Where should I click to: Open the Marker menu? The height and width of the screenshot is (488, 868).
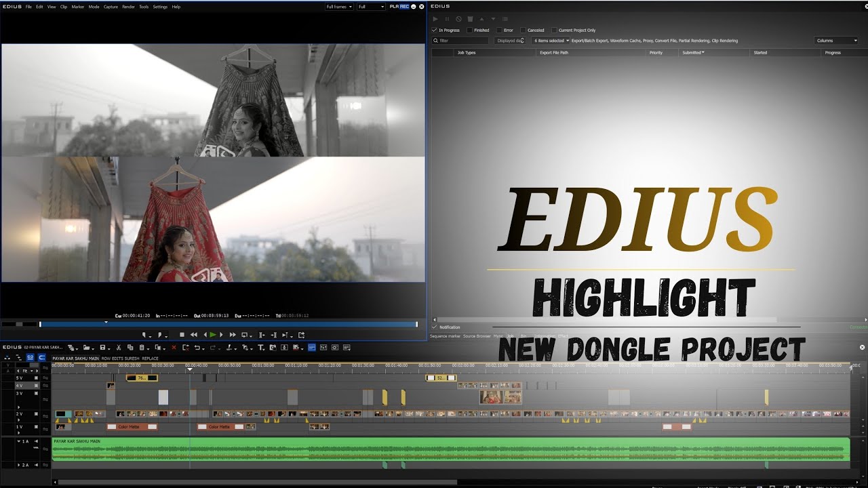tap(77, 7)
